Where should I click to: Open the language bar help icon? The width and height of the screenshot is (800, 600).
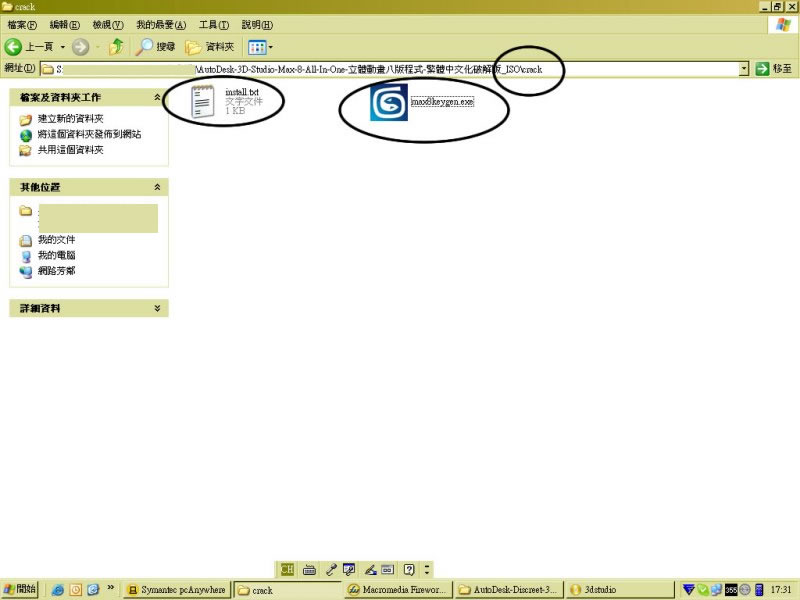pyautogui.click(x=409, y=569)
